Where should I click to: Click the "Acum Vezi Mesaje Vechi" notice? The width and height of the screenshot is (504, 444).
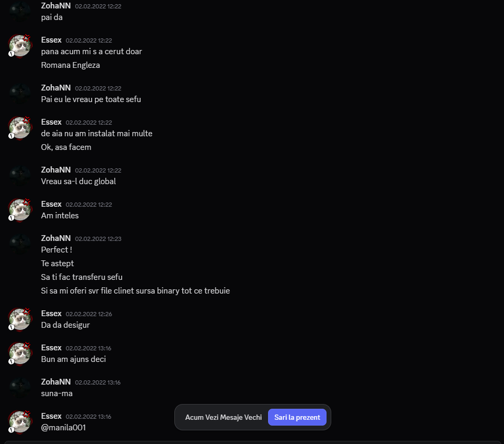(x=223, y=417)
